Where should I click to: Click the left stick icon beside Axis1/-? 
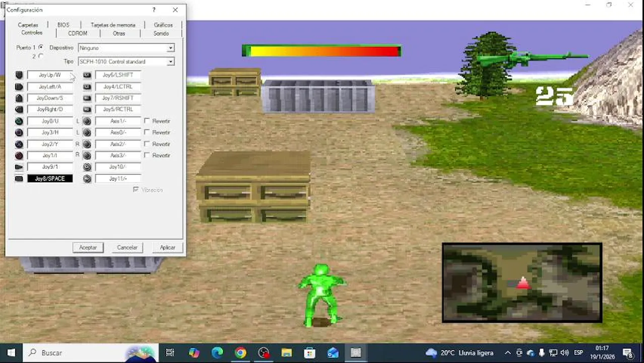[87, 121]
